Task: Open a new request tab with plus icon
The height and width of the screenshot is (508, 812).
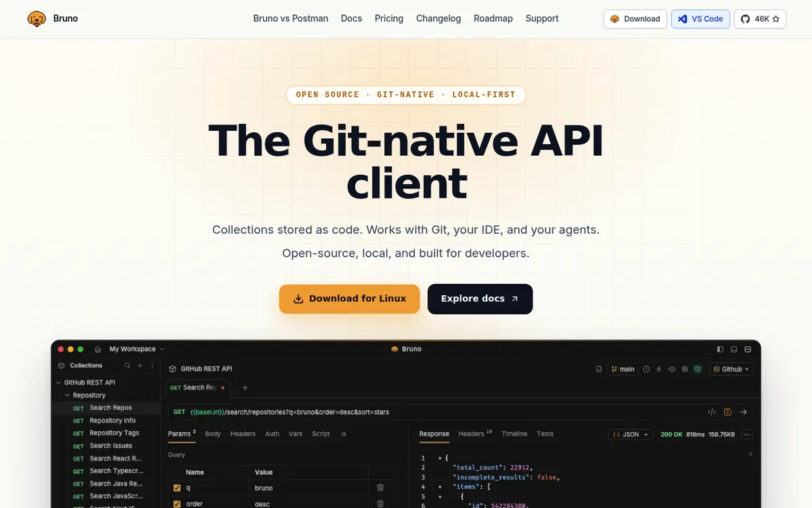Action: point(245,387)
